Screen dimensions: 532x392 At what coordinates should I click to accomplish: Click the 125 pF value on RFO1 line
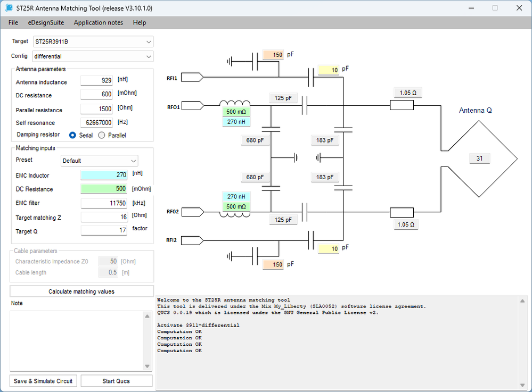[283, 98]
